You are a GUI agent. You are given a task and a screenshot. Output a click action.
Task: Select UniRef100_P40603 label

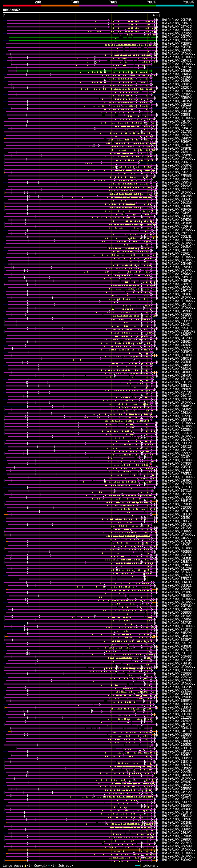pos(177,775)
